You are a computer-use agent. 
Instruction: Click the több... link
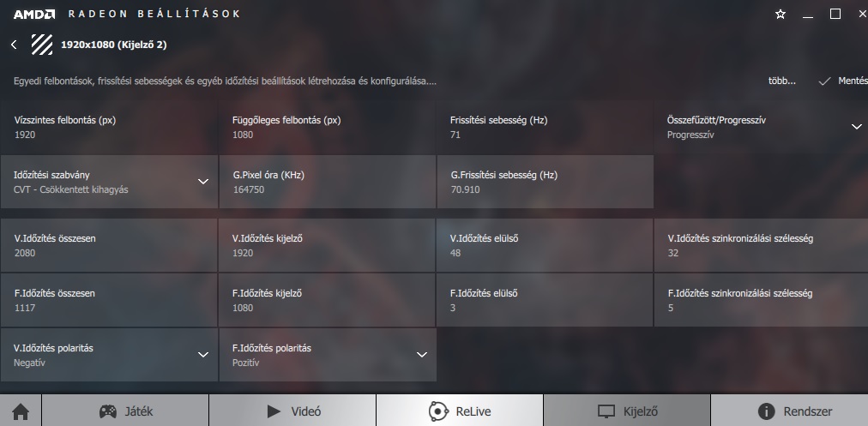pyautogui.click(x=781, y=81)
